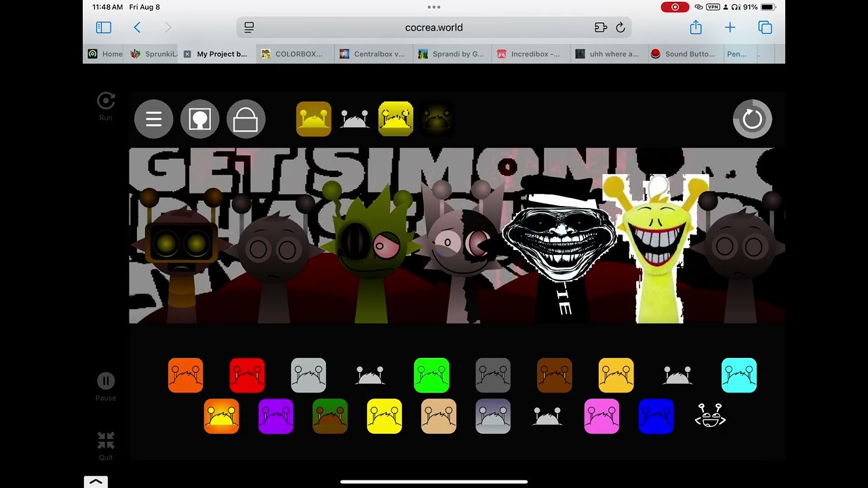Select the orange-yellow gradient sound icon
Screen dimensions: 868x488
coord(222,416)
